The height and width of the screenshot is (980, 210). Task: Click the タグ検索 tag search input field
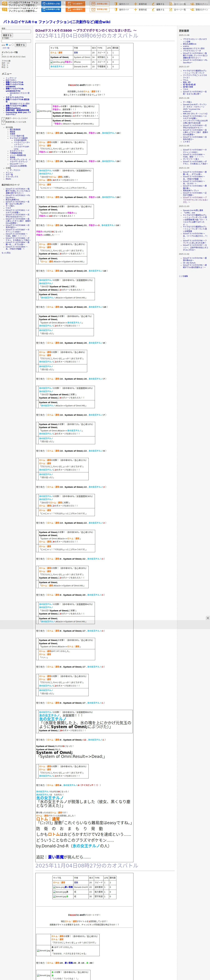point(16,41)
